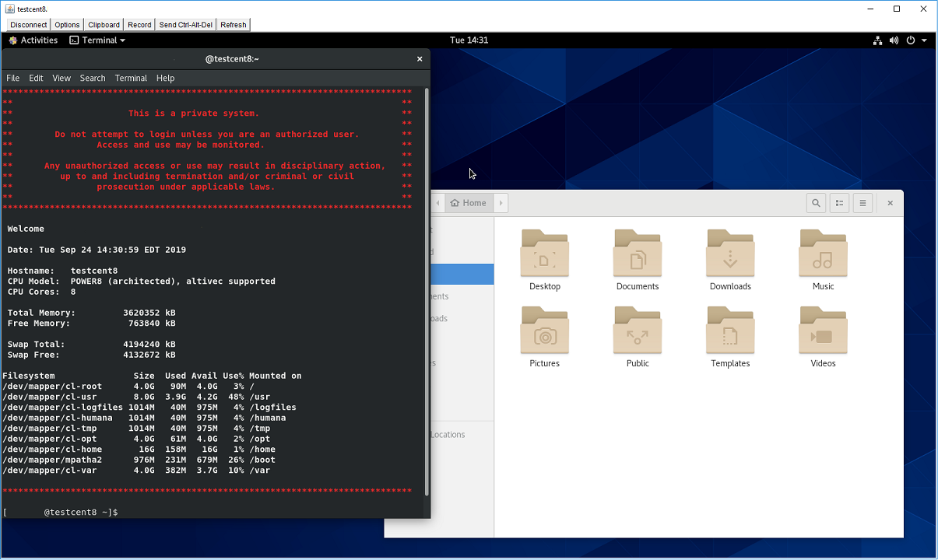938x560 pixels.
Task: Close the terminal window
Action: (x=420, y=58)
